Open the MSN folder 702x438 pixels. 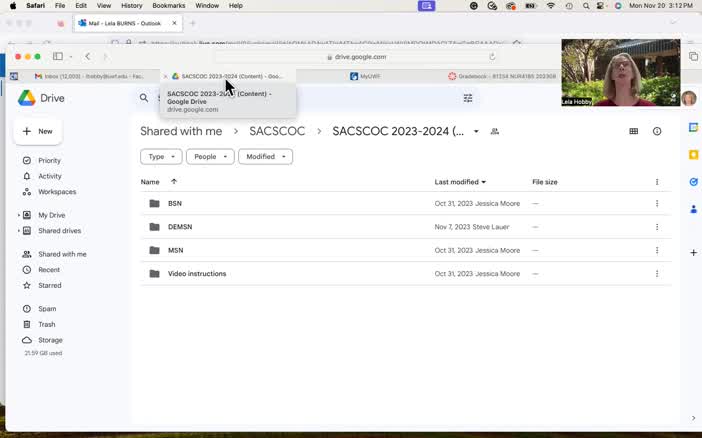pos(175,250)
